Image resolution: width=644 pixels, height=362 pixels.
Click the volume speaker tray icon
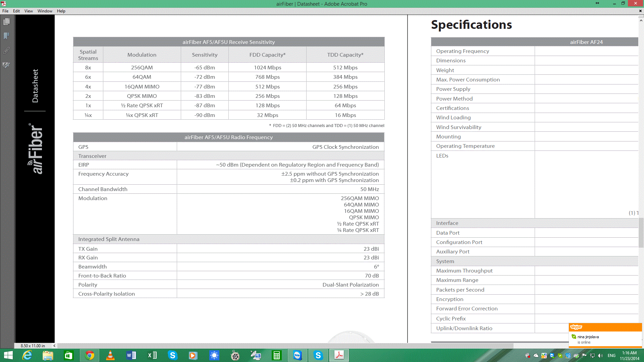coord(600,356)
